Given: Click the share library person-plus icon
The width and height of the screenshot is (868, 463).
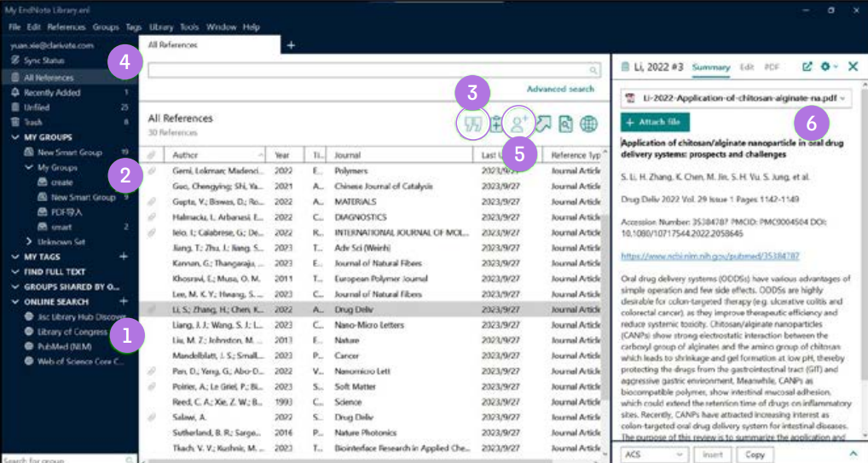Looking at the screenshot, I should click(x=518, y=124).
